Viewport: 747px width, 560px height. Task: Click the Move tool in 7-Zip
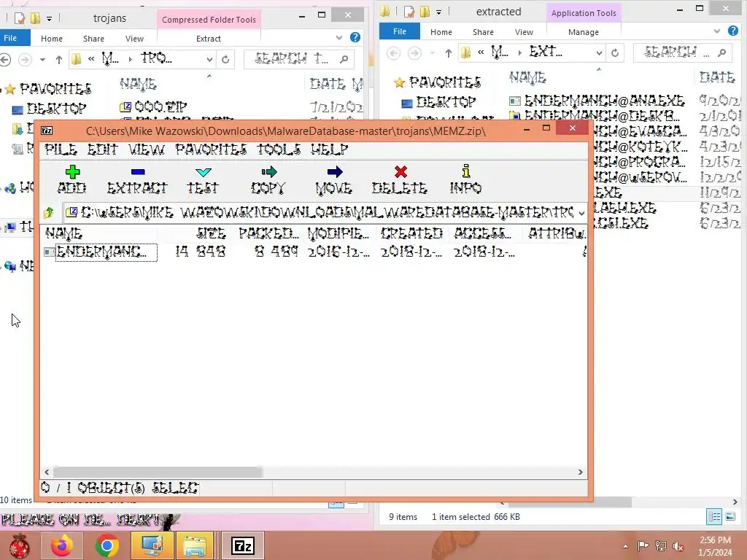pyautogui.click(x=334, y=179)
